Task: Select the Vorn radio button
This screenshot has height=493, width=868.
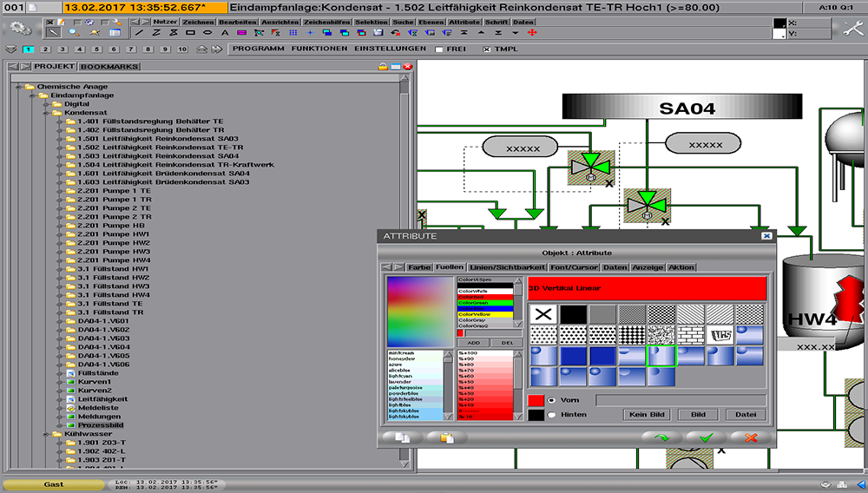Action: click(x=551, y=400)
